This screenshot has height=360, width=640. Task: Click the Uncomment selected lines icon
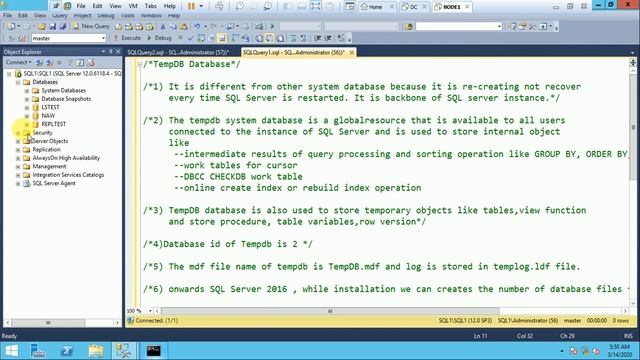click(303, 38)
